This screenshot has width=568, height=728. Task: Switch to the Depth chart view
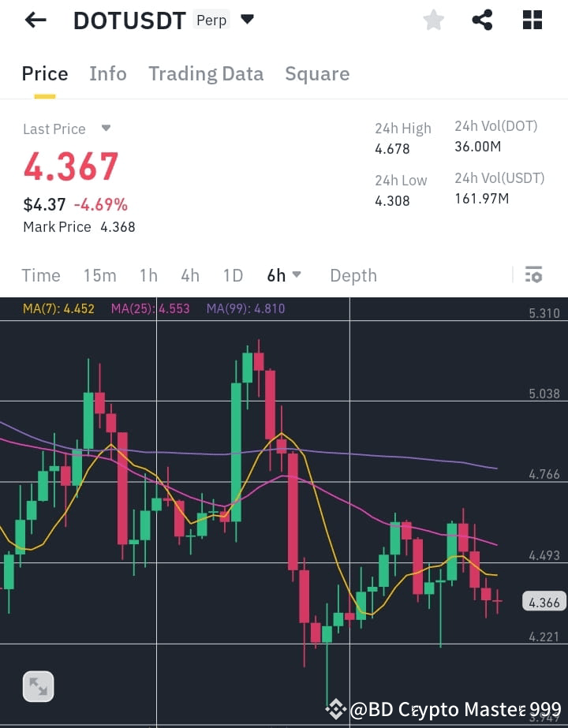[x=353, y=275]
